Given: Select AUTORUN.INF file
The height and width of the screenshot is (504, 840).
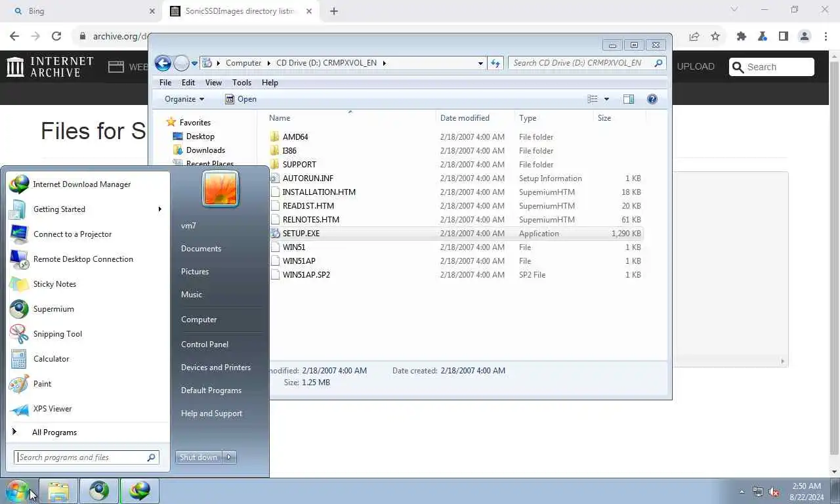Looking at the screenshot, I should click(x=456, y=178).
